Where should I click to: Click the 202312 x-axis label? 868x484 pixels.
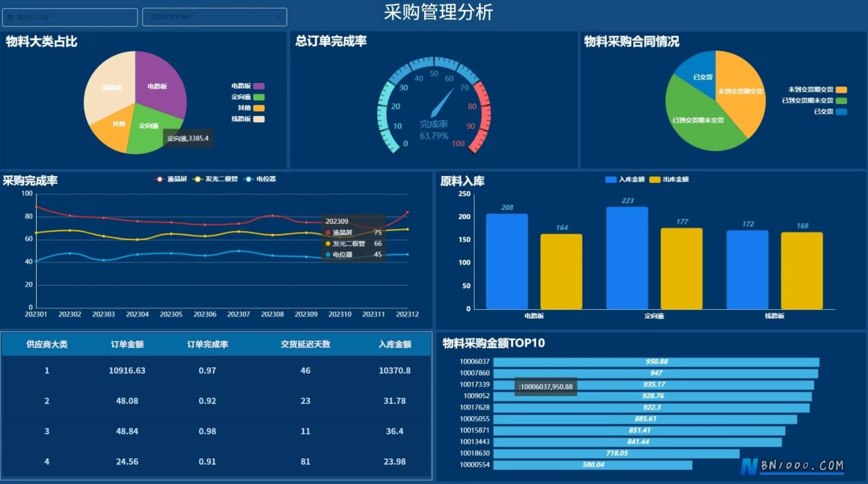click(407, 314)
